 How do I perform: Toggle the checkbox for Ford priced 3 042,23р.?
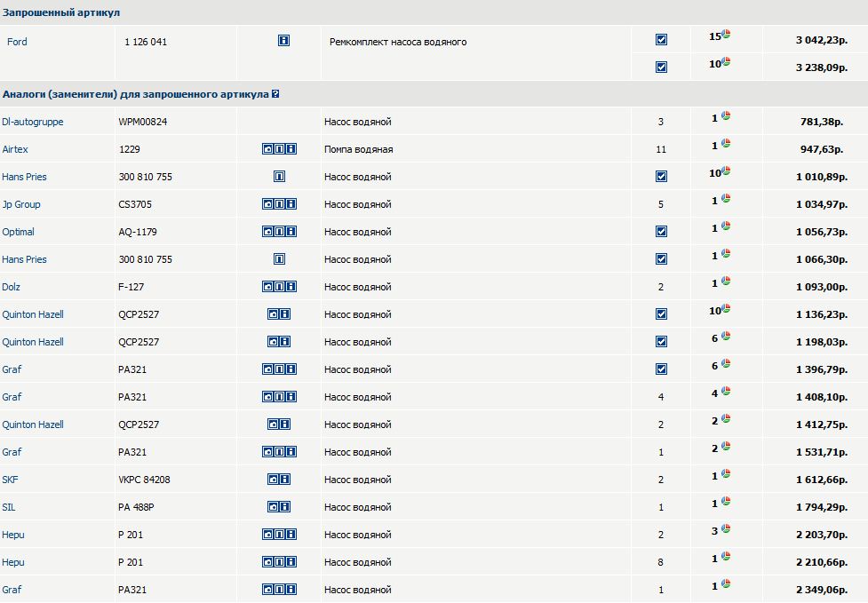661,39
